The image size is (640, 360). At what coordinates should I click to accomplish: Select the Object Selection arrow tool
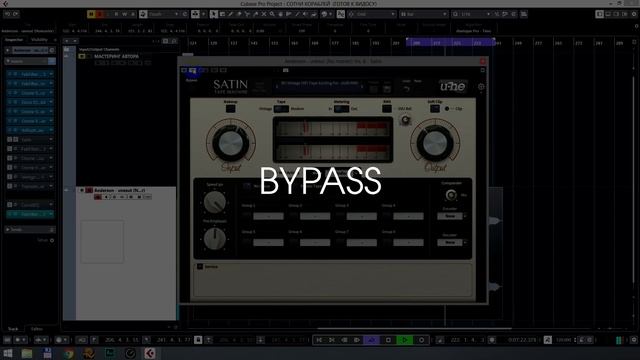click(x=213, y=14)
